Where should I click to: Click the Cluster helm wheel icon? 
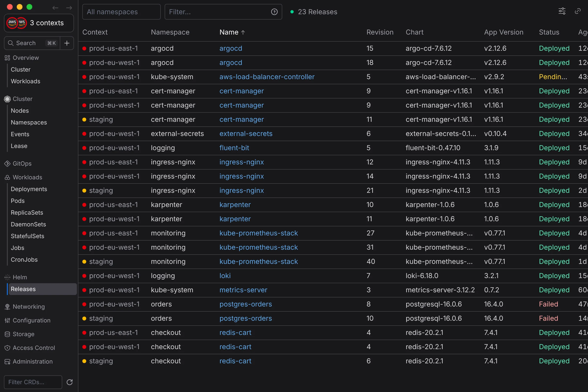click(x=7, y=99)
